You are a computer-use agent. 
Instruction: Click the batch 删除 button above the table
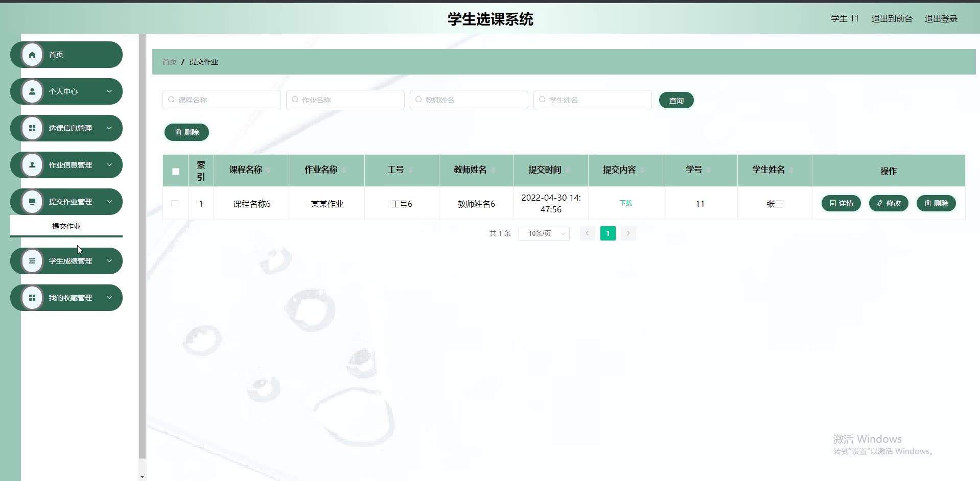[186, 132]
